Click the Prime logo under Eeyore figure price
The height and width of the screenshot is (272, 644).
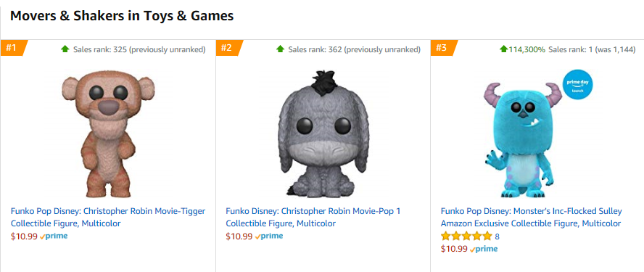coord(269,236)
